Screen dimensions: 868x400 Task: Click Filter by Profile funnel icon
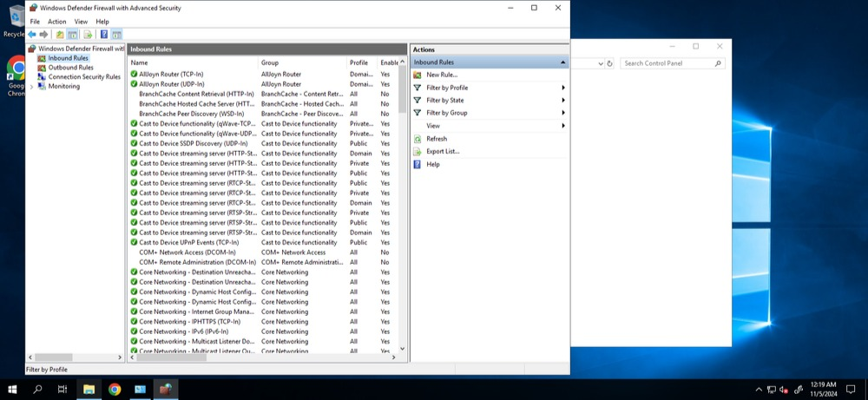pyautogui.click(x=418, y=88)
